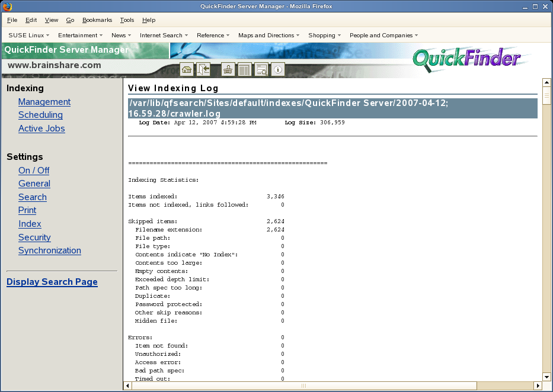Open the Edit menu
Screen dimensions: 553x392
click(x=31, y=20)
